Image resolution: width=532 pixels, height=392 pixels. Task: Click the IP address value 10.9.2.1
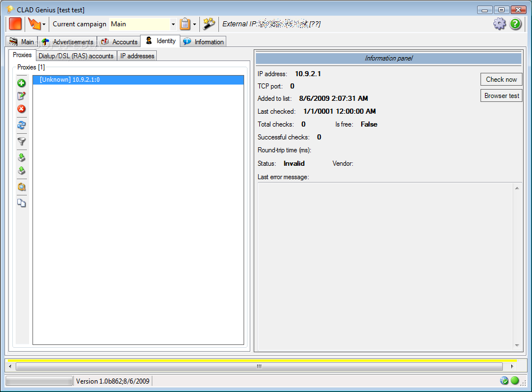click(308, 74)
